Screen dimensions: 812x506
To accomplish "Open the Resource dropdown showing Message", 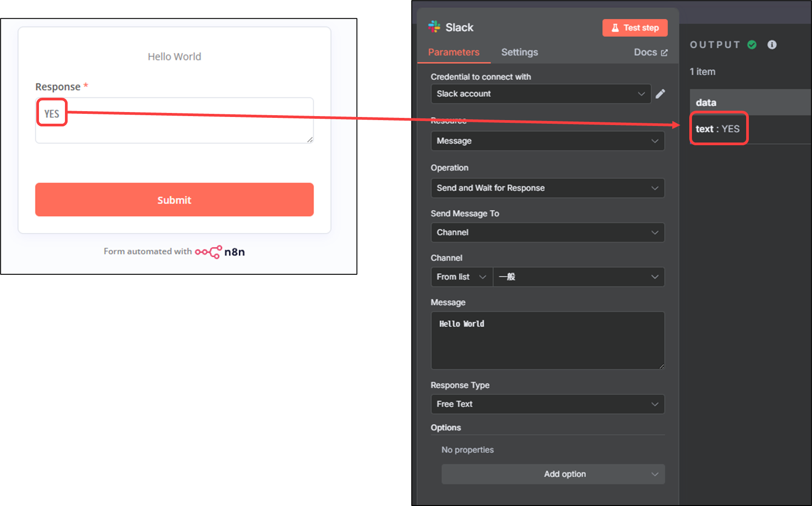I will (548, 141).
